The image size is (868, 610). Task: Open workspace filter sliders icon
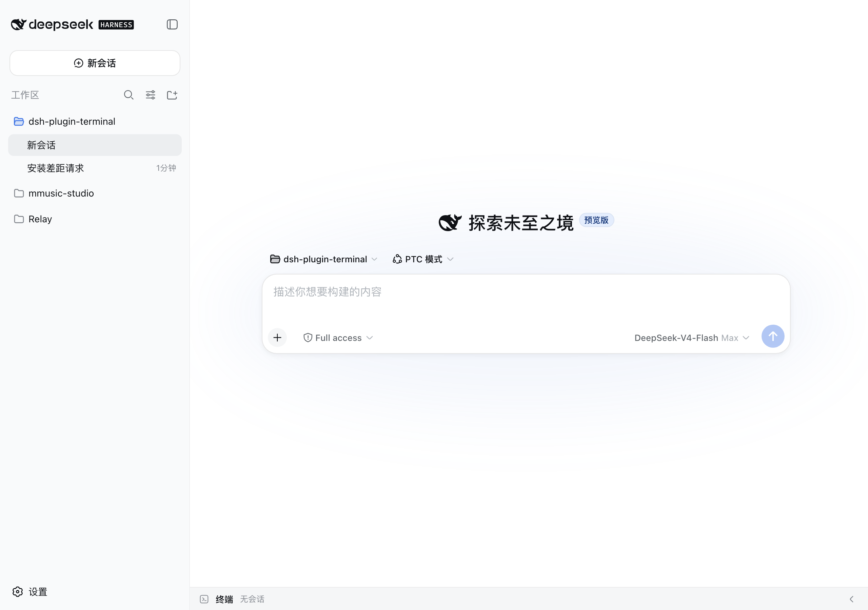pyautogui.click(x=151, y=95)
